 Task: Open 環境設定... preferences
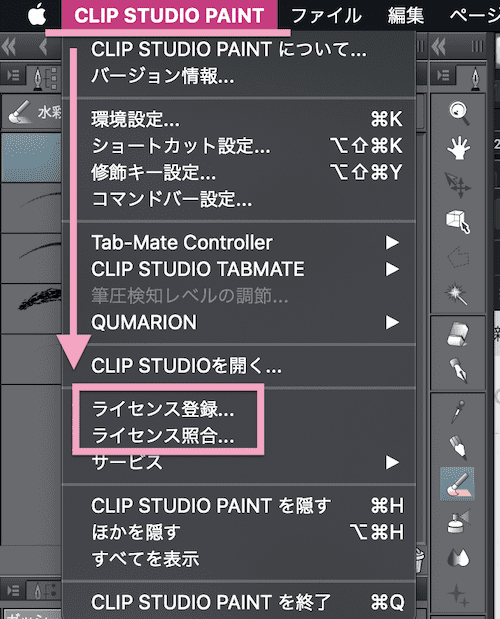238,119
